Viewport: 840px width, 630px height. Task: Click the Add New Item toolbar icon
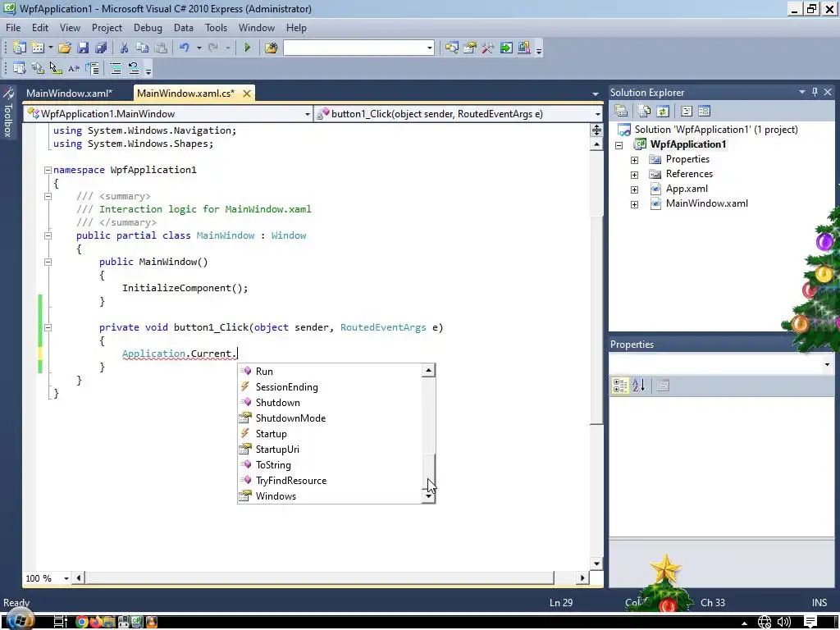[38, 48]
